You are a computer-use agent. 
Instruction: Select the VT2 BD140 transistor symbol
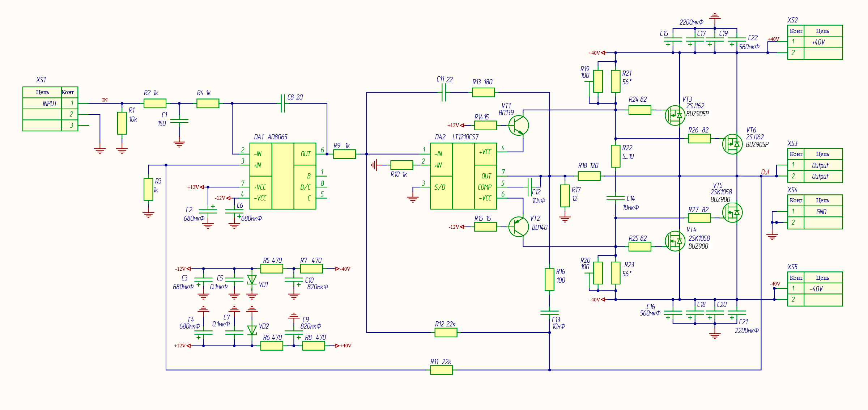pyautogui.click(x=519, y=227)
